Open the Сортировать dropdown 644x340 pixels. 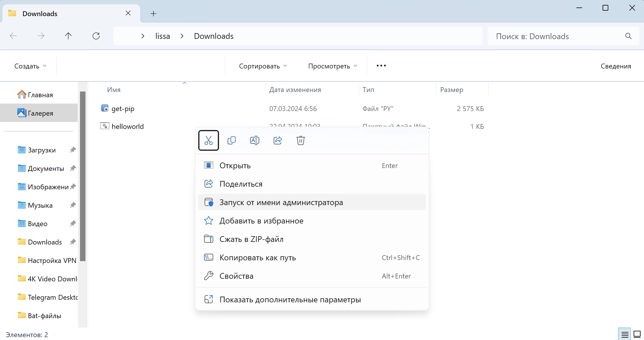[x=262, y=66]
